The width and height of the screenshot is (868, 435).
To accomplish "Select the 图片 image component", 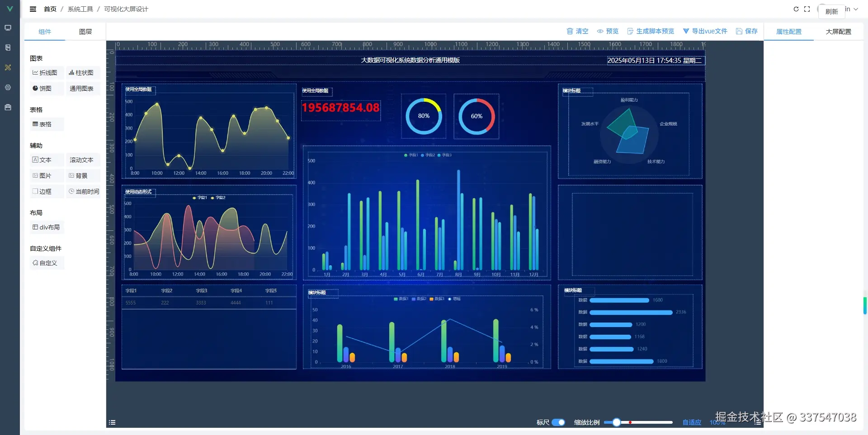I will (47, 176).
